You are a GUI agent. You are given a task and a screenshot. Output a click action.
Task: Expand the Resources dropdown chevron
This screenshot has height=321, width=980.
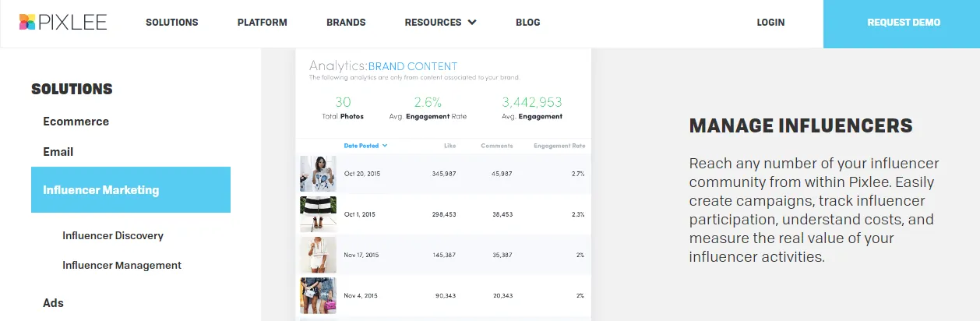tap(472, 23)
